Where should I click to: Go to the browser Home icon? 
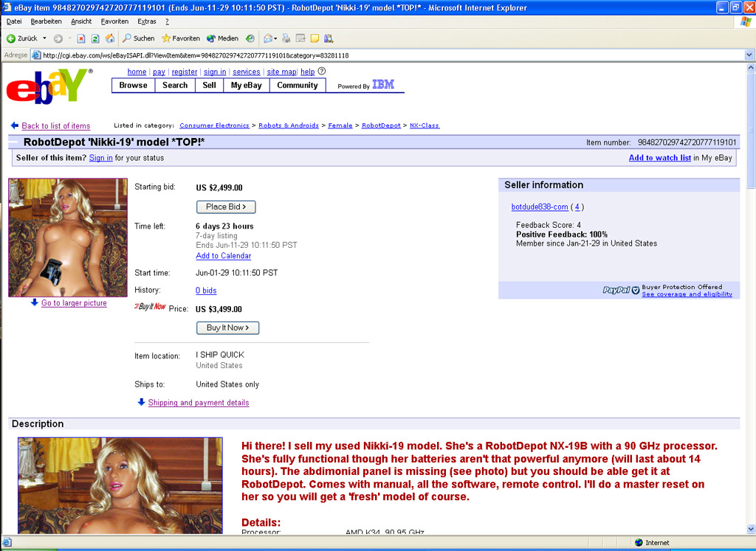pos(110,38)
